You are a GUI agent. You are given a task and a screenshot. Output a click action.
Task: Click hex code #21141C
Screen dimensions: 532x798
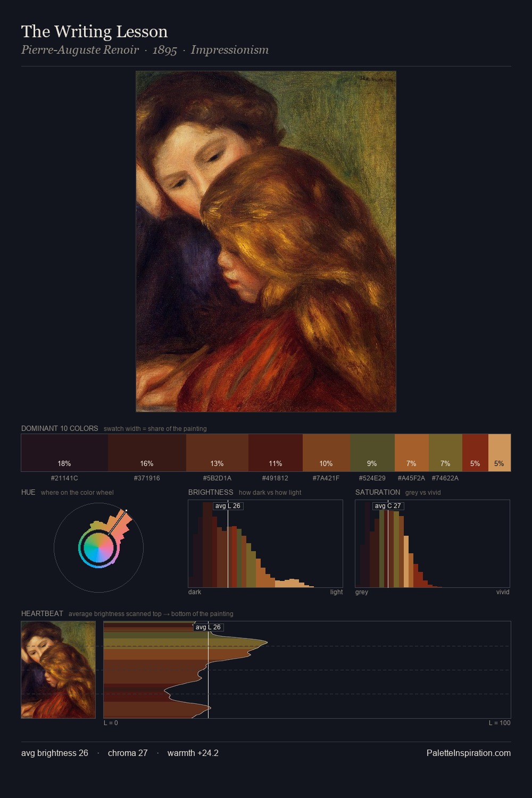pyautogui.click(x=64, y=478)
